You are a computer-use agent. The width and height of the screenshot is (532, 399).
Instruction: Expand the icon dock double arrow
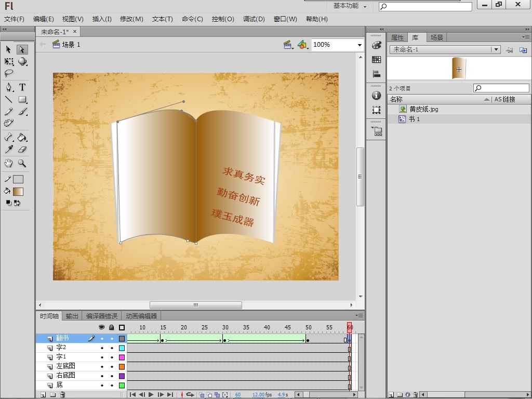pyautogui.click(x=381, y=30)
